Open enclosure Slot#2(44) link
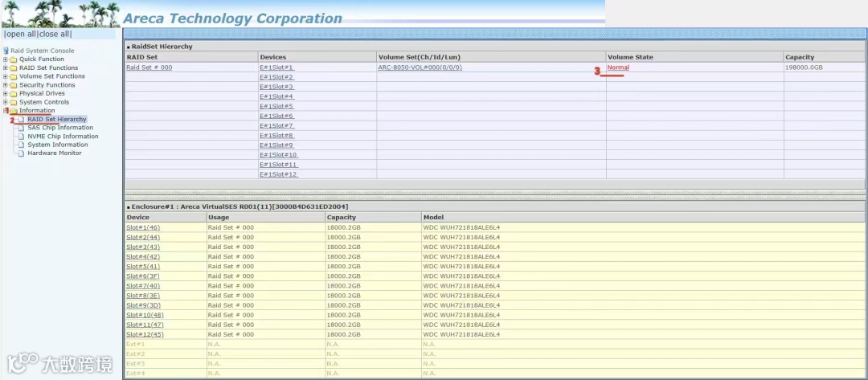Image resolution: width=868 pixels, height=380 pixels. tap(143, 237)
